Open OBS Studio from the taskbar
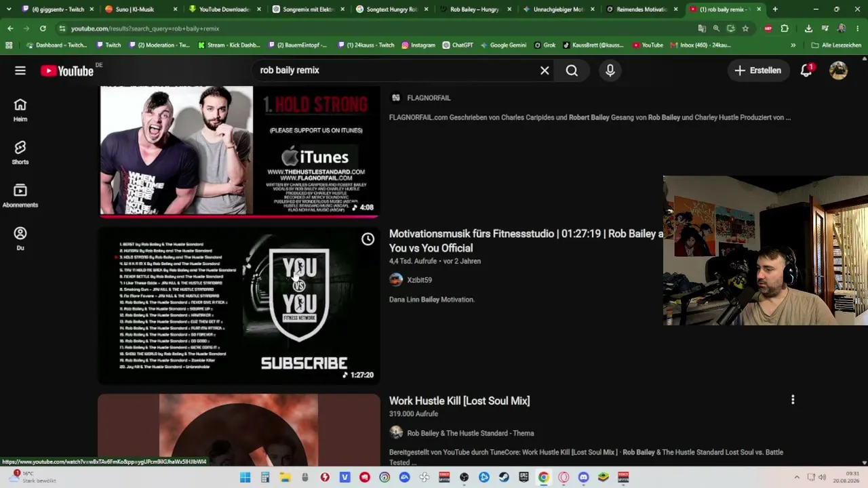The image size is (868, 488). 464,477
